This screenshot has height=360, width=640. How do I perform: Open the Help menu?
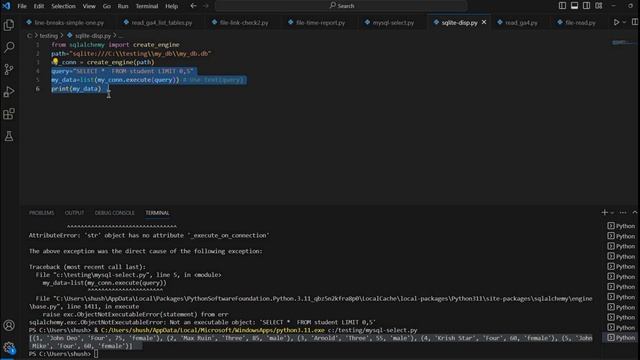[171, 6]
